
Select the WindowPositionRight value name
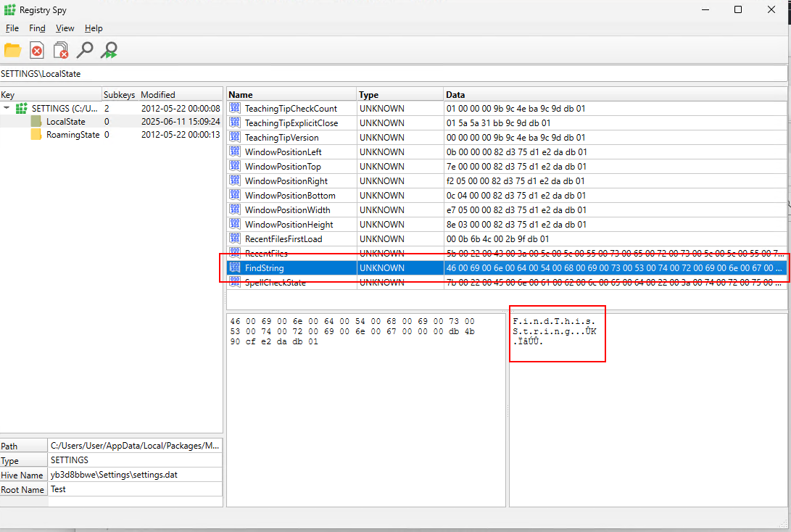pyautogui.click(x=286, y=181)
